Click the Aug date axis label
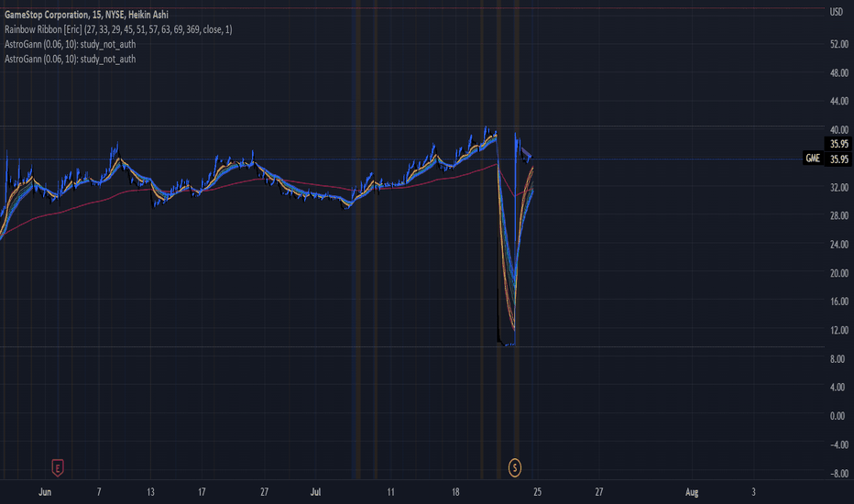Image resolution: width=854 pixels, height=504 pixels. pos(692,492)
